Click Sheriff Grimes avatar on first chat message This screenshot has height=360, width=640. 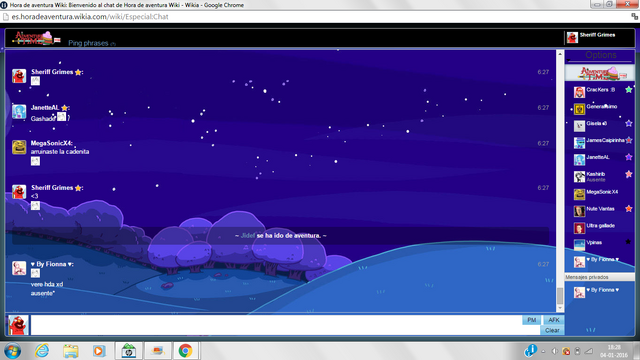[x=19, y=76]
